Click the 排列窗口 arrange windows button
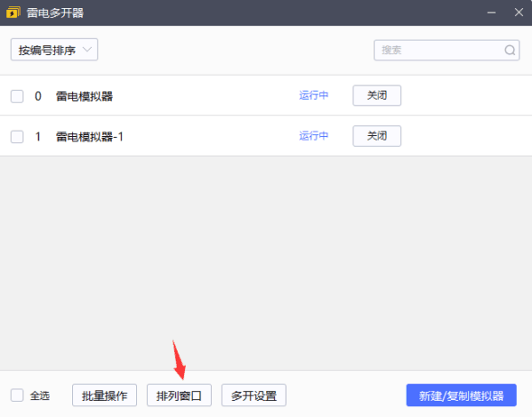The height and width of the screenshot is (417, 532). coord(179,395)
